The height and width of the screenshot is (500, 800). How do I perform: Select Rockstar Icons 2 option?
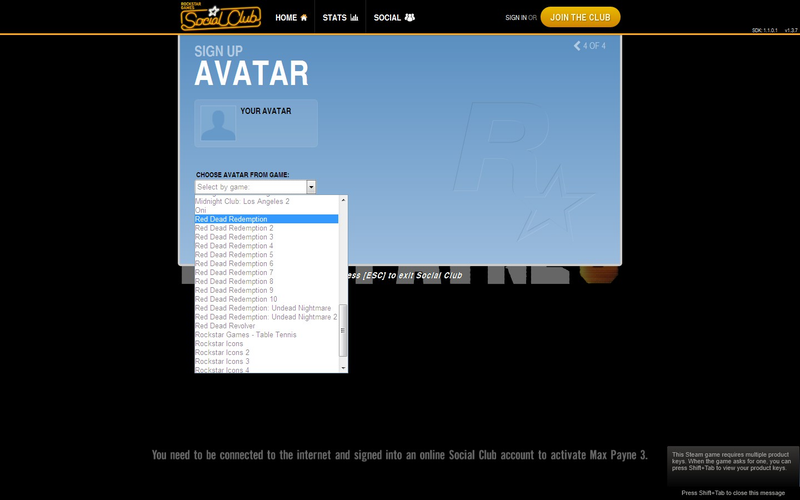tap(266, 353)
